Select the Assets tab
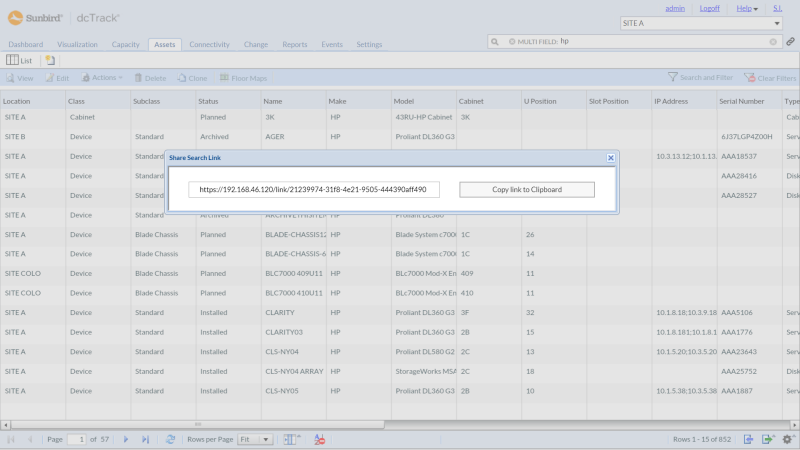The height and width of the screenshot is (450, 800). 164,44
